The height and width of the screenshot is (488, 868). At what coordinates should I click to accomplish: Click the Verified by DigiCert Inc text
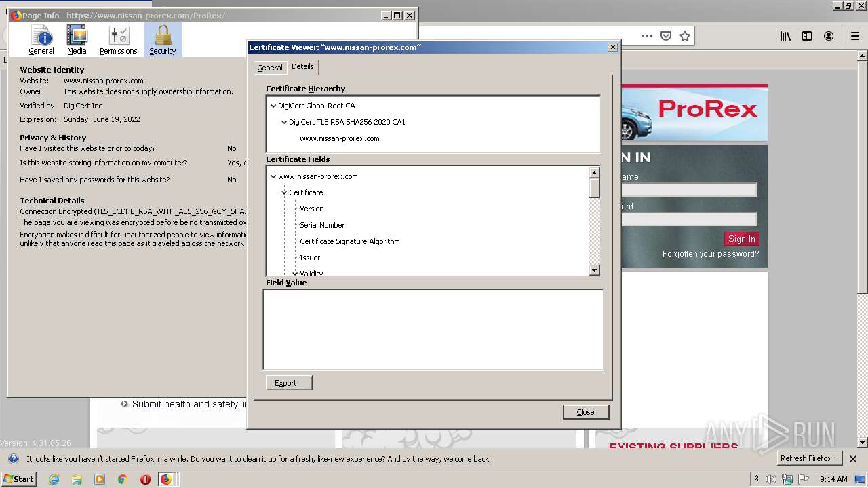(83, 106)
